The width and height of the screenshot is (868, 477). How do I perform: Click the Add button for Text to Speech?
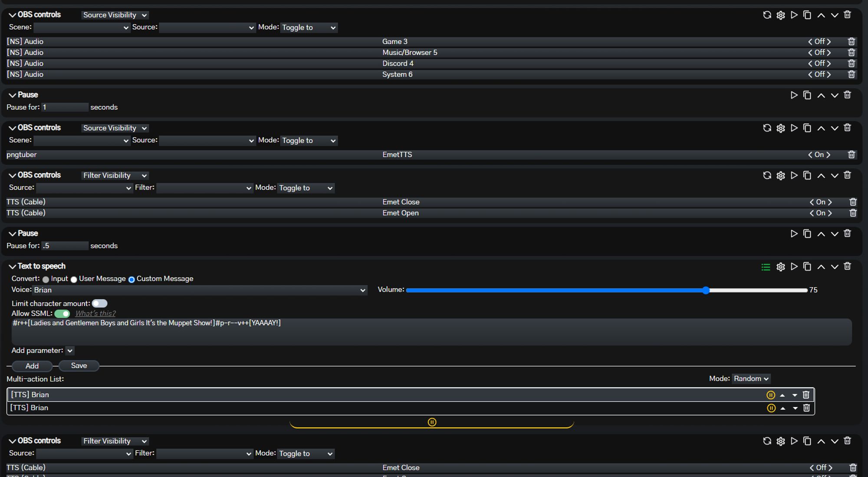click(32, 365)
